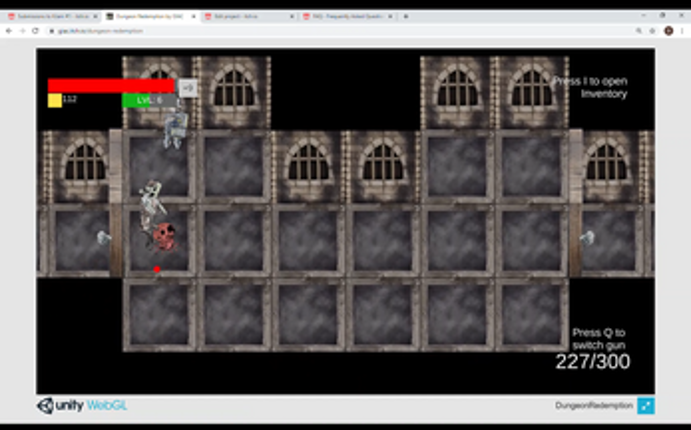
Task: Maximize or restore the browser window
Action: click(x=662, y=15)
